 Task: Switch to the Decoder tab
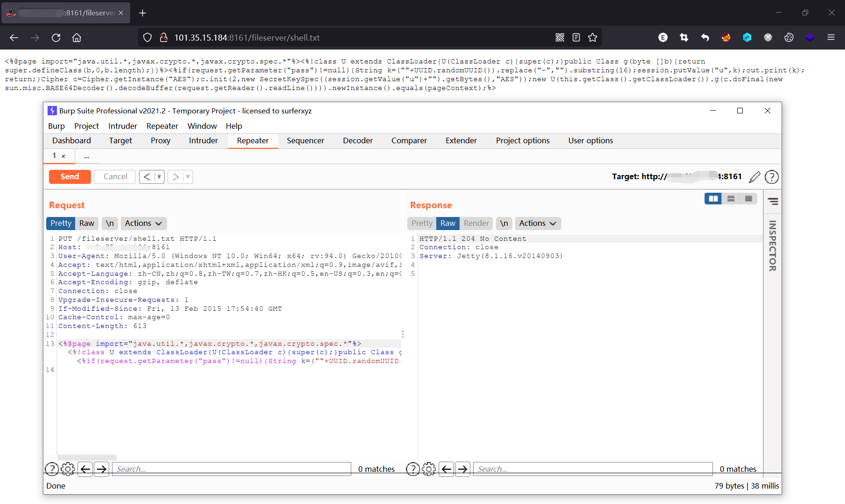[358, 141]
